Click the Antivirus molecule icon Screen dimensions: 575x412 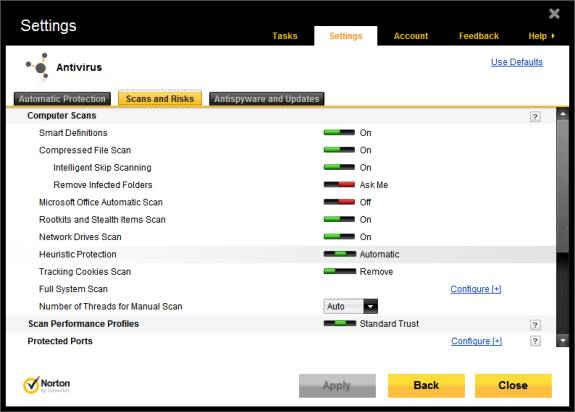pos(37,66)
